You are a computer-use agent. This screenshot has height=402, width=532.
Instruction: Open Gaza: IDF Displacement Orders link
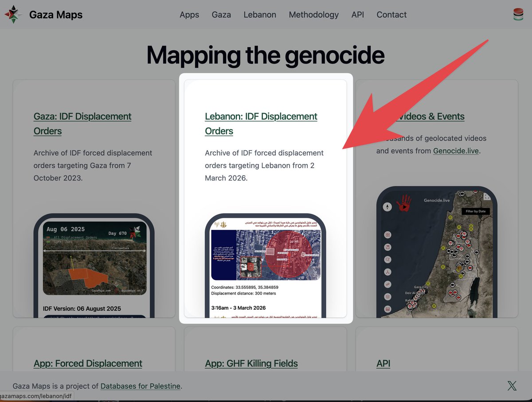click(82, 123)
